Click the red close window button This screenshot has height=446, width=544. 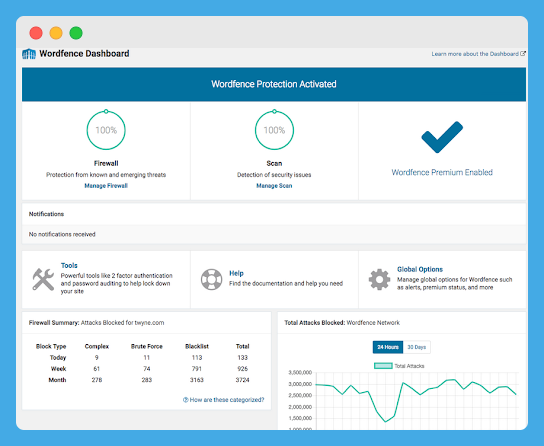point(36,33)
